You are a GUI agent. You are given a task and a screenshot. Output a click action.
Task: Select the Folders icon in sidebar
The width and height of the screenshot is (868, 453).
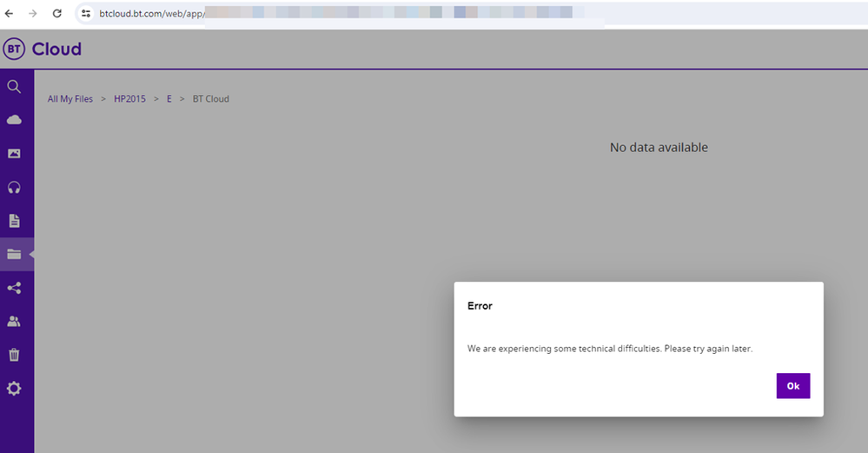tap(14, 255)
